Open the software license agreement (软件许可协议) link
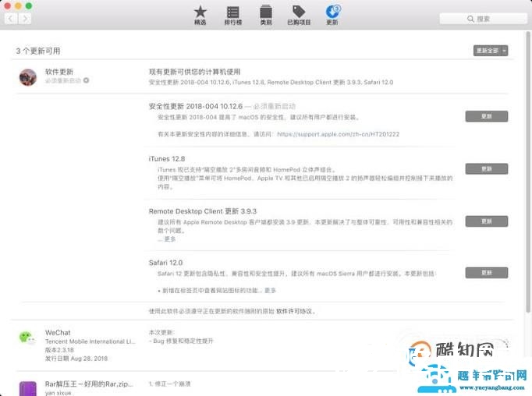The height and width of the screenshot is (396, 532). (296, 311)
